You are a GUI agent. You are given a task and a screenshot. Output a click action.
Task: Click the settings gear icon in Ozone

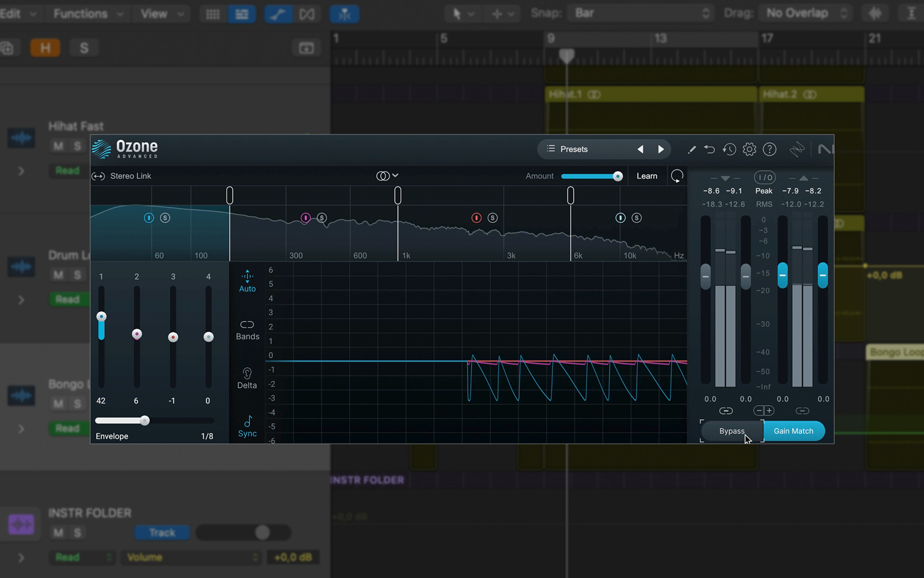(750, 149)
